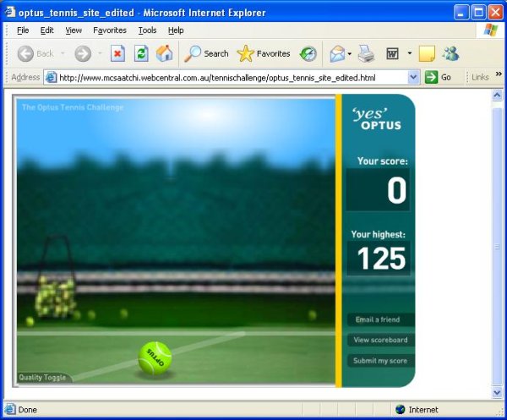The image size is (507, 420).
Task: Click the vertical page scrollbar thumb
Action: point(496,245)
